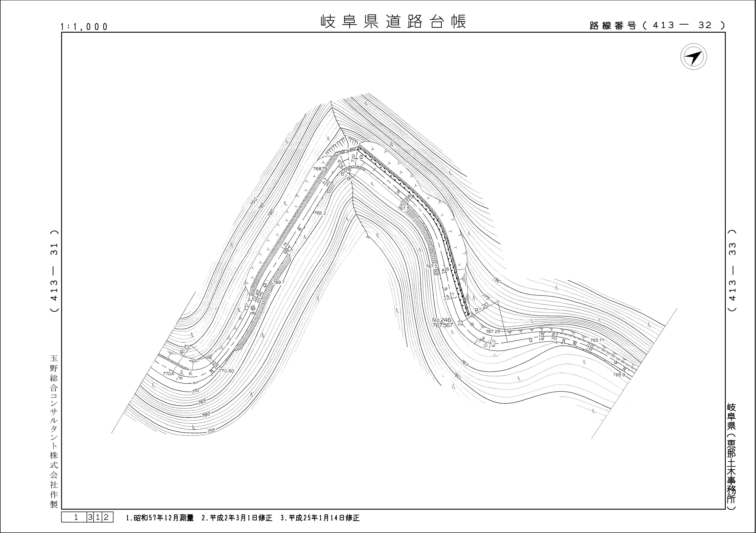Click the small grid-box symbol near No.246
This screenshot has height=533, width=756.
(x=472, y=325)
